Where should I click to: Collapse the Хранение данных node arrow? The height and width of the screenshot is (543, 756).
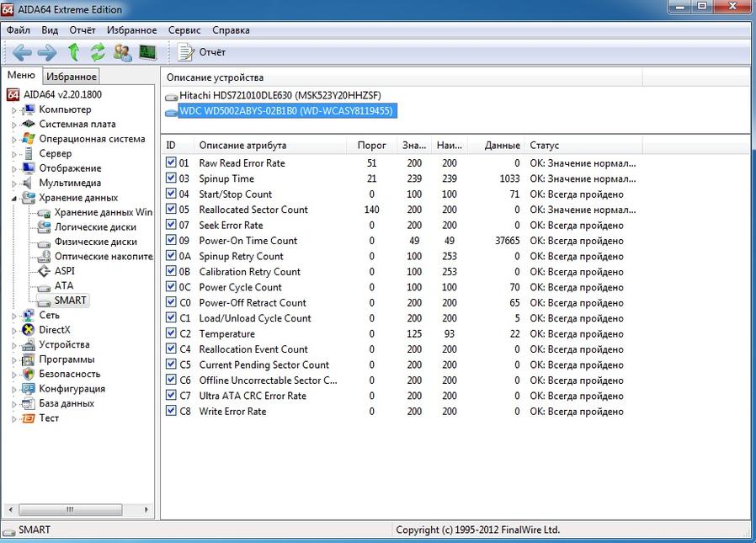14,199
